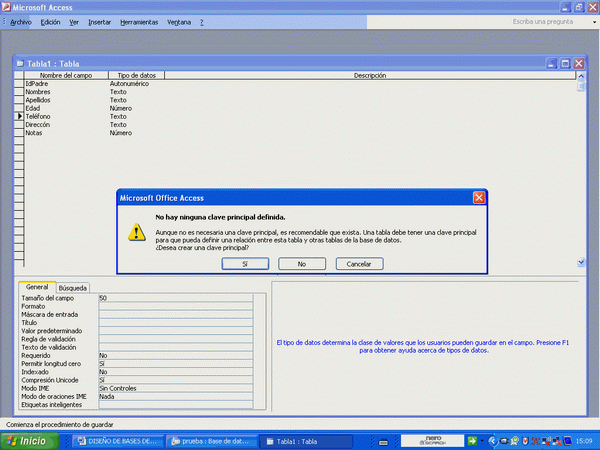Image resolution: width=600 pixels, height=450 pixels.
Task: Close the Microsoft Office Access warning dialog
Action: tap(479, 198)
